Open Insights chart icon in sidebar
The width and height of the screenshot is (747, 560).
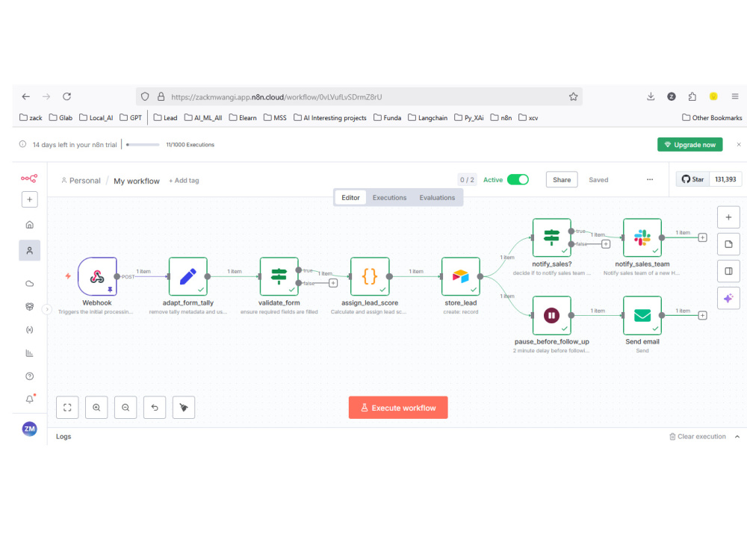(x=30, y=353)
